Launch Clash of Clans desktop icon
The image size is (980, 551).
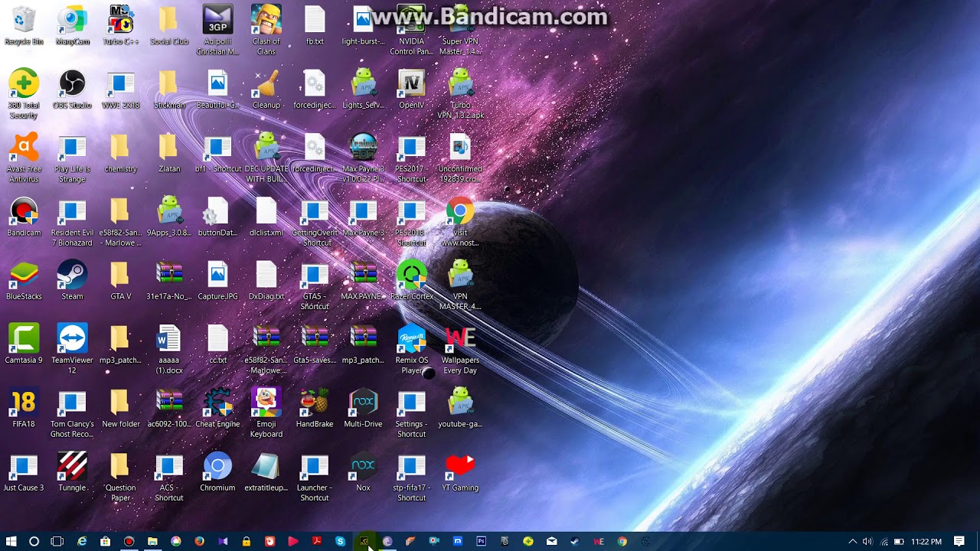click(x=266, y=31)
